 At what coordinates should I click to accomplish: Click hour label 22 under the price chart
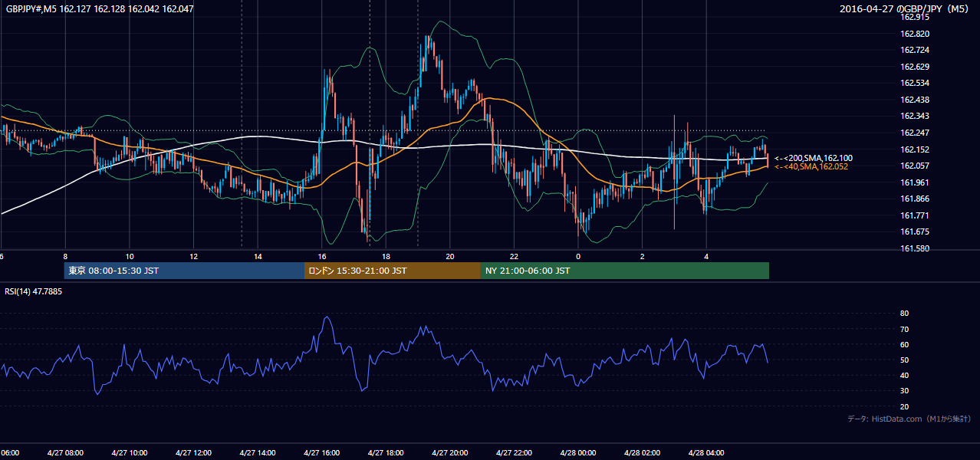pos(514,256)
